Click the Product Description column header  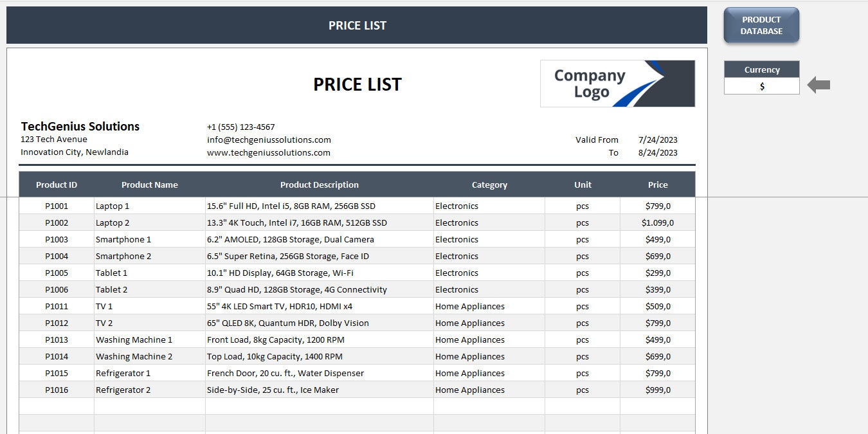(320, 185)
